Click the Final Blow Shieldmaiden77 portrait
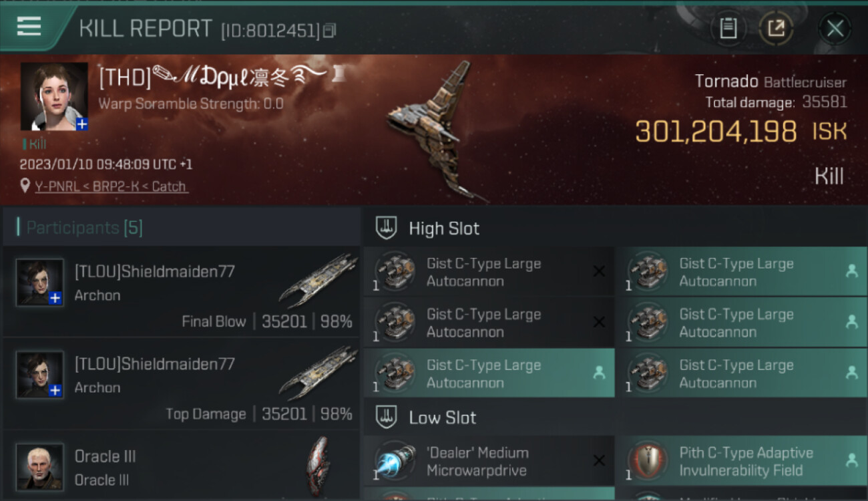This screenshot has height=501, width=868. 40,283
